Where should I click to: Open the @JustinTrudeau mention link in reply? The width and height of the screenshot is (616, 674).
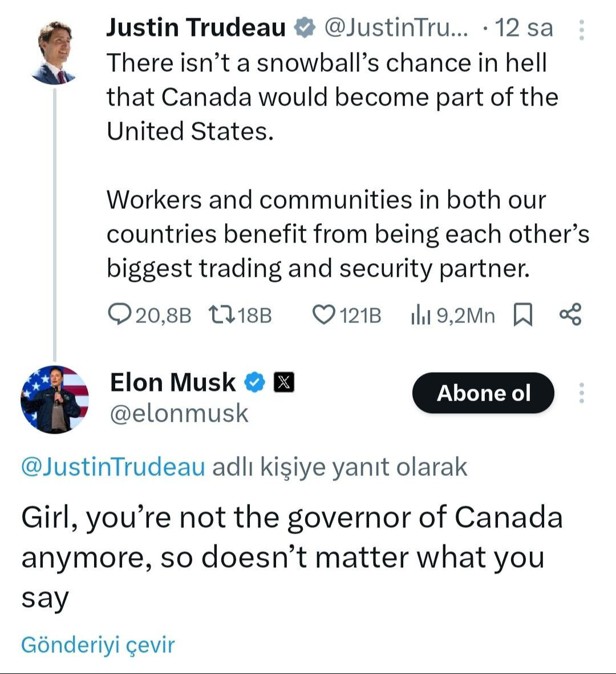click(x=113, y=467)
